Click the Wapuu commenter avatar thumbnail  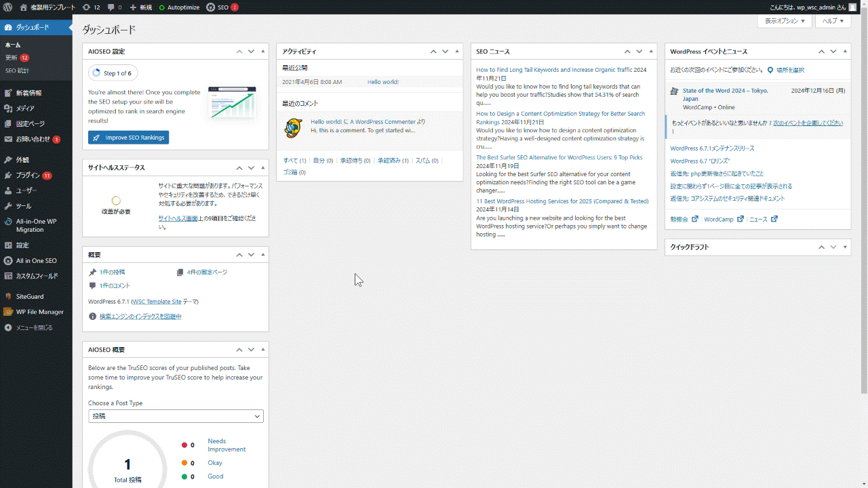pos(294,128)
